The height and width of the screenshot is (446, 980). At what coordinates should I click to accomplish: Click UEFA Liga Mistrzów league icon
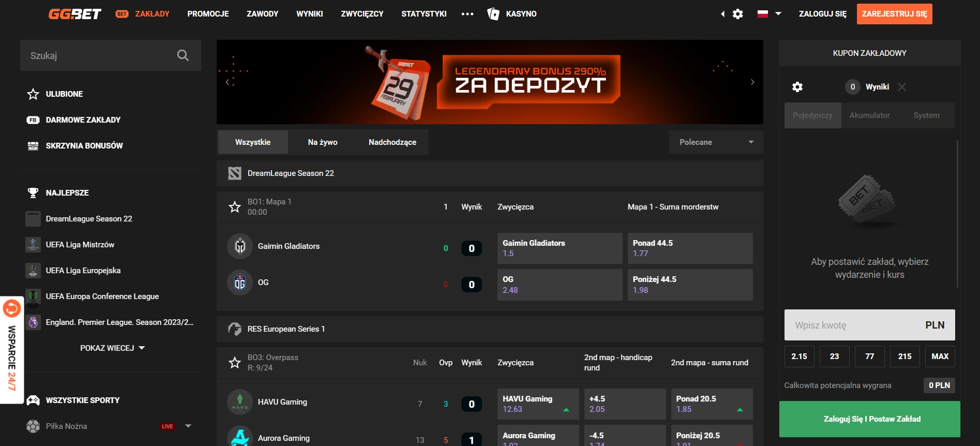[x=33, y=245]
